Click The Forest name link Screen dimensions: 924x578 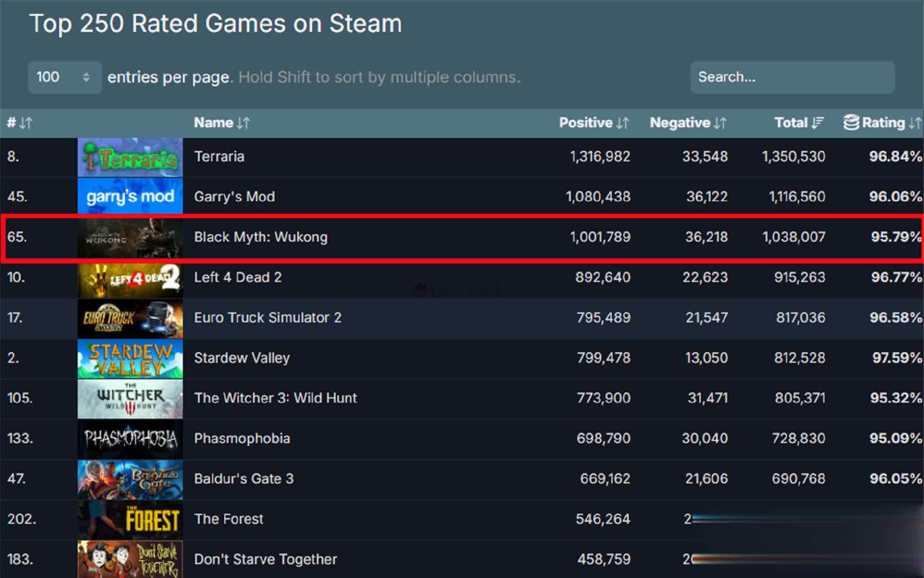(229, 519)
